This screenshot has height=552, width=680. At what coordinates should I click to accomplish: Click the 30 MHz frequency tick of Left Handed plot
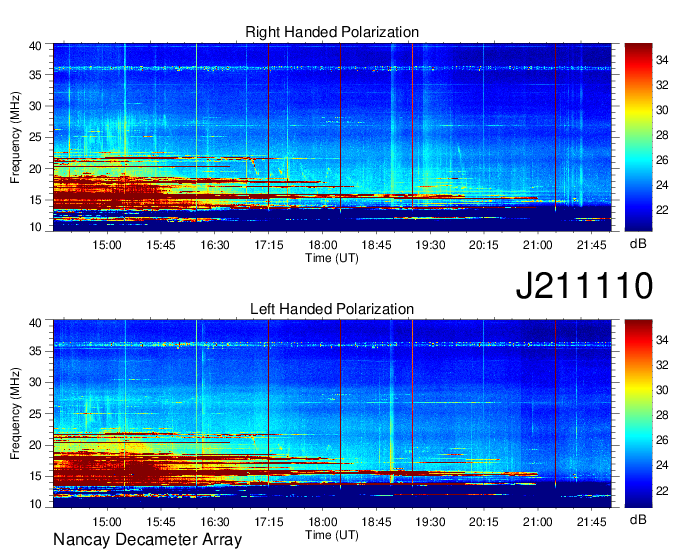click(36, 382)
